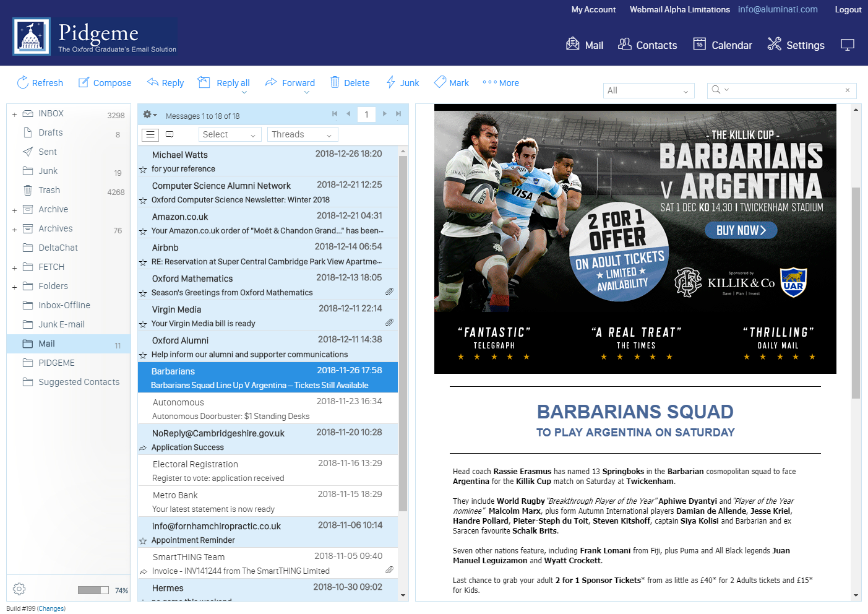Open the Settings tab

[796, 45]
